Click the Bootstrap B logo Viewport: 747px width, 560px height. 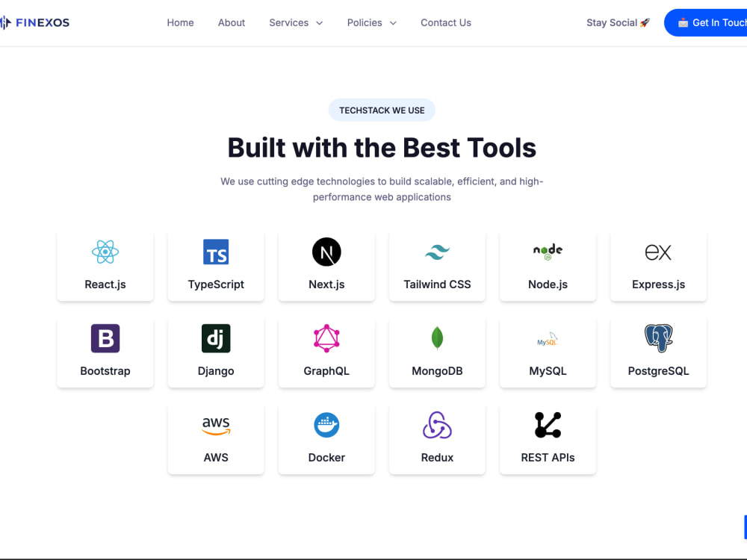[x=105, y=338]
